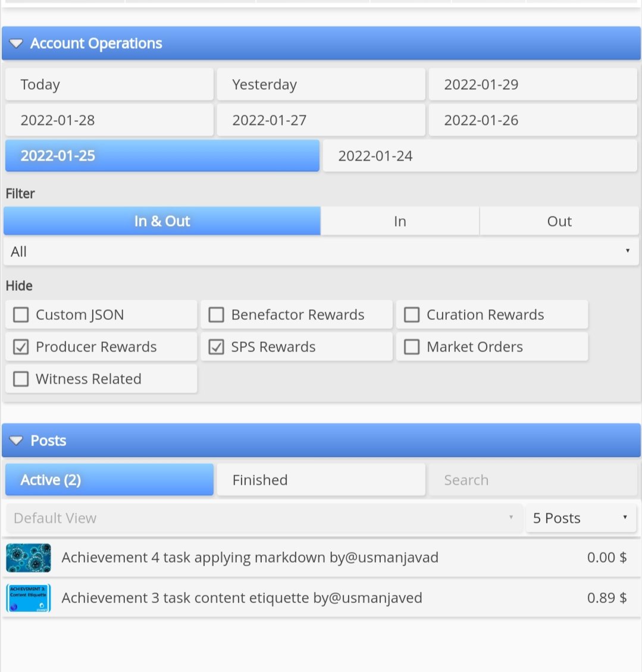642x672 pixels.
Task: Click the posts Search field
Action: pos(533,479)
